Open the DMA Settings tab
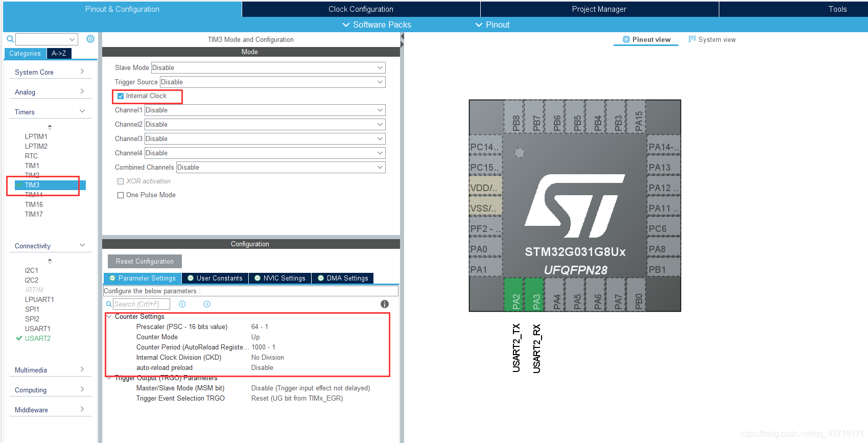Viewport: 868px width, 443px height. [x=343, y=278]
